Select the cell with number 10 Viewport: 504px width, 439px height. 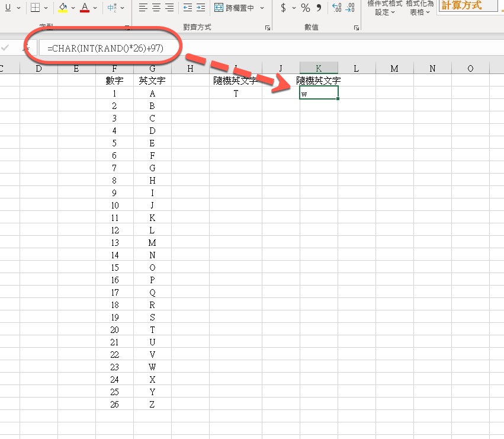(x=114, y=205)
